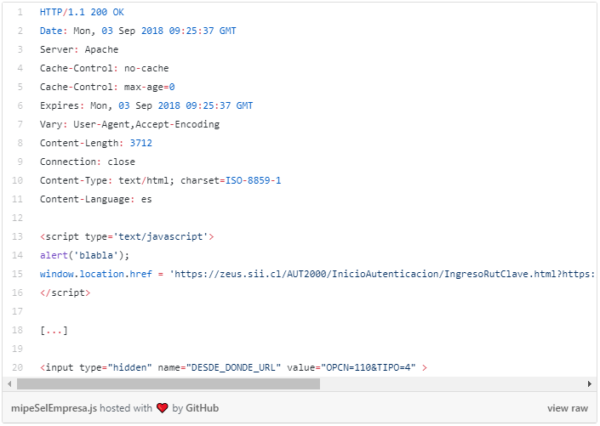The width and height of the screenshot is (600, 426).
Task: Click the Server: Apache header line
Action: coord(79,50)
